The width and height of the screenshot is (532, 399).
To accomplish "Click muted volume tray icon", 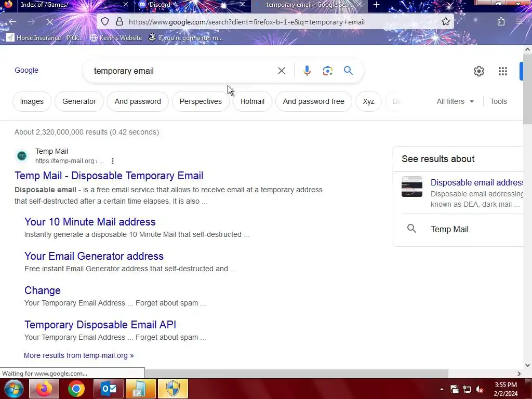I will [x=479, y=389].
